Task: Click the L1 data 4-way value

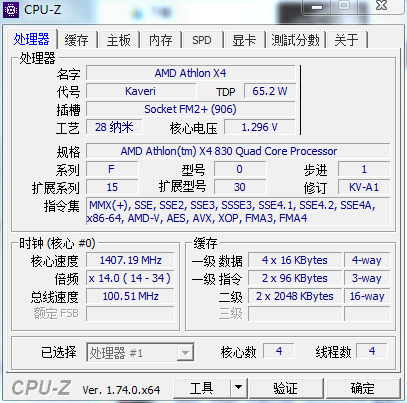Action: [x=367, y=260]
